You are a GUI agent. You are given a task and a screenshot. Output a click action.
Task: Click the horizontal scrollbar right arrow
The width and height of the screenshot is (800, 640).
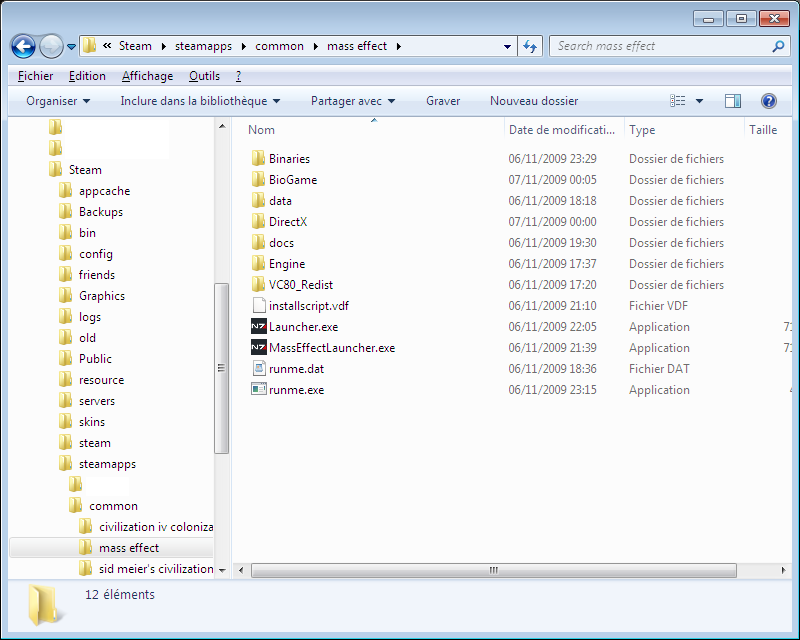783,570
